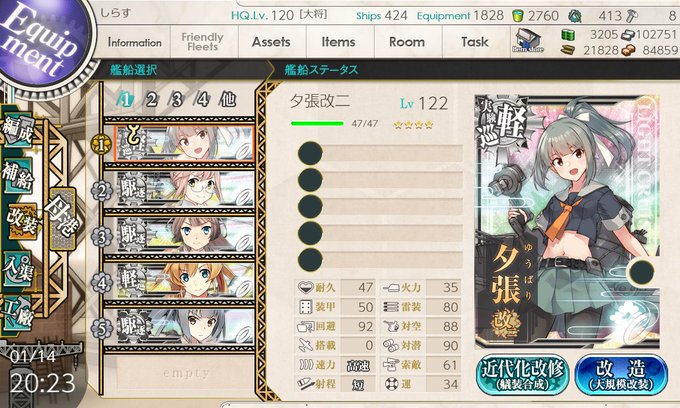Image resolution: width=680 pixels, height=408 pixels.
Task: Select the 補給 (Supply) sidebar icon
Action: pyautogui.click(x=17, y=175)
